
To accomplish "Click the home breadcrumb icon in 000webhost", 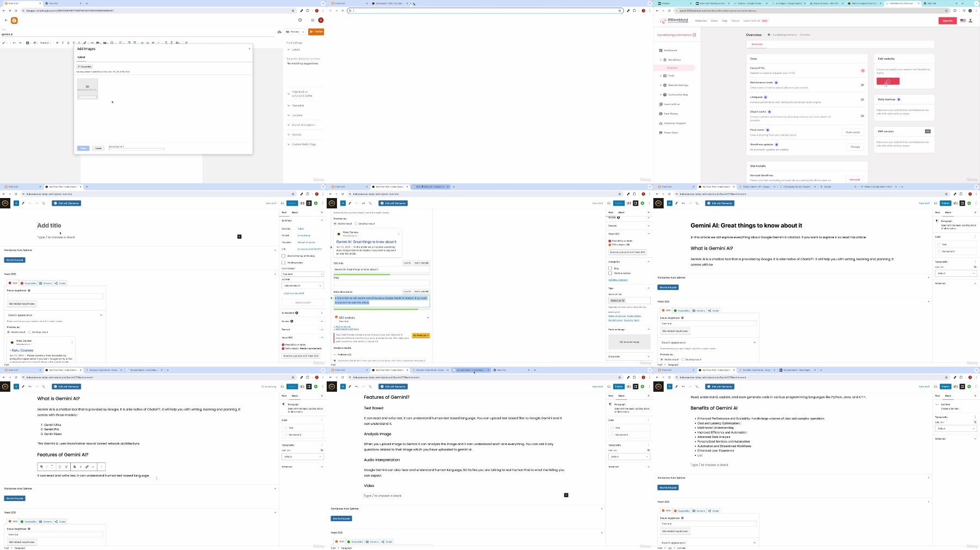I will pos(769,35).
